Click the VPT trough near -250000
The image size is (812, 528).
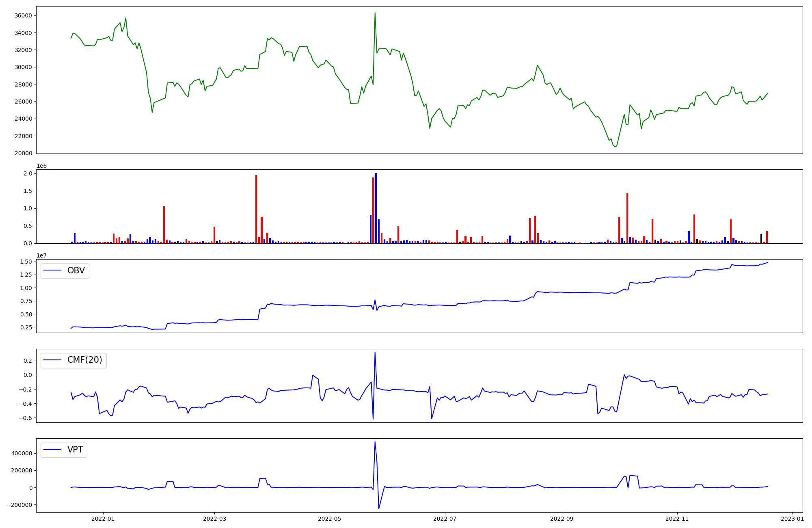point(379,509)
